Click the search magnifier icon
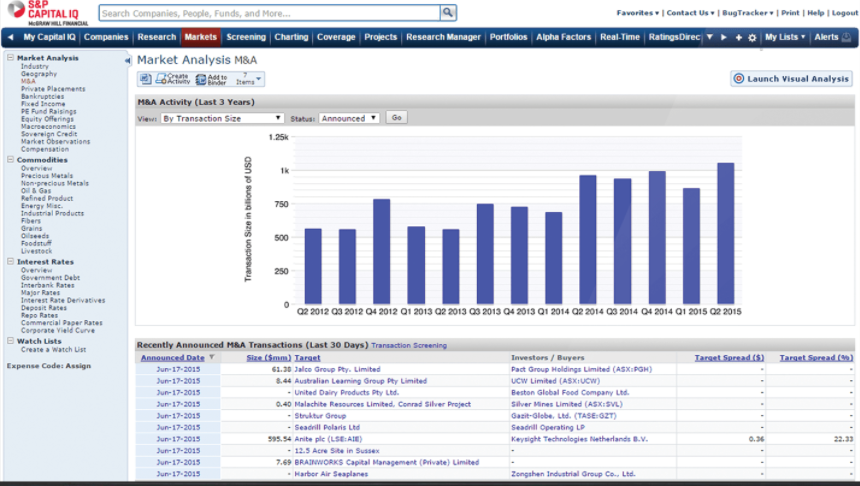 [x=448, y=13]
